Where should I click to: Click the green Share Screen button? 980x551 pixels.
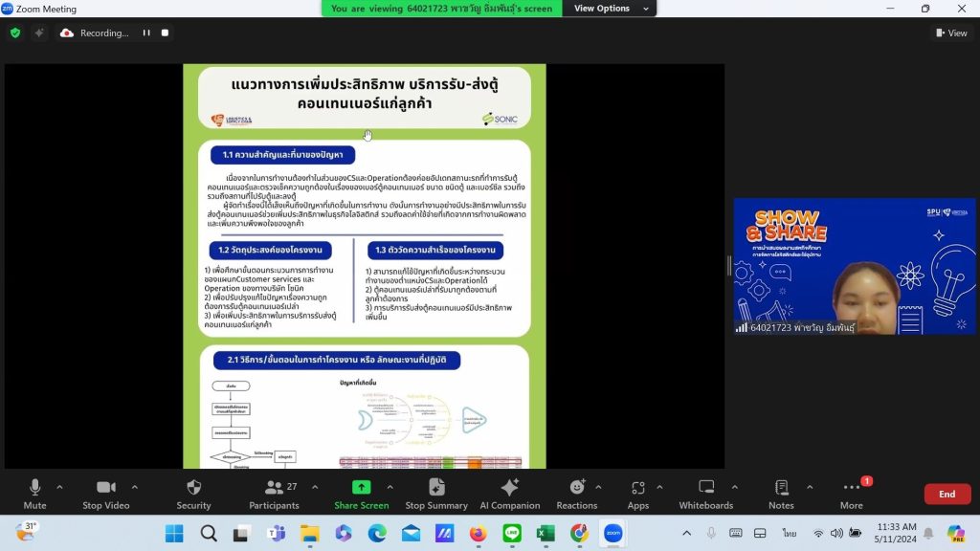tap(361, 495)
